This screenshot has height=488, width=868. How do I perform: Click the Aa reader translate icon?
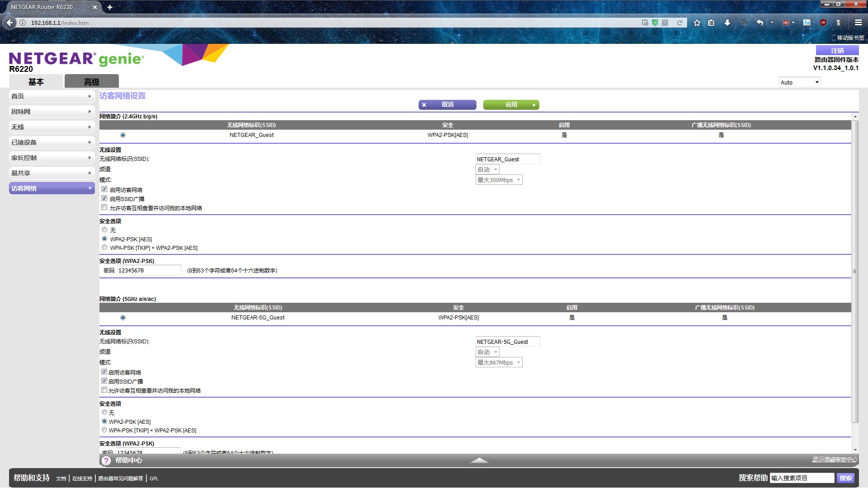click(x=807, y=23)
